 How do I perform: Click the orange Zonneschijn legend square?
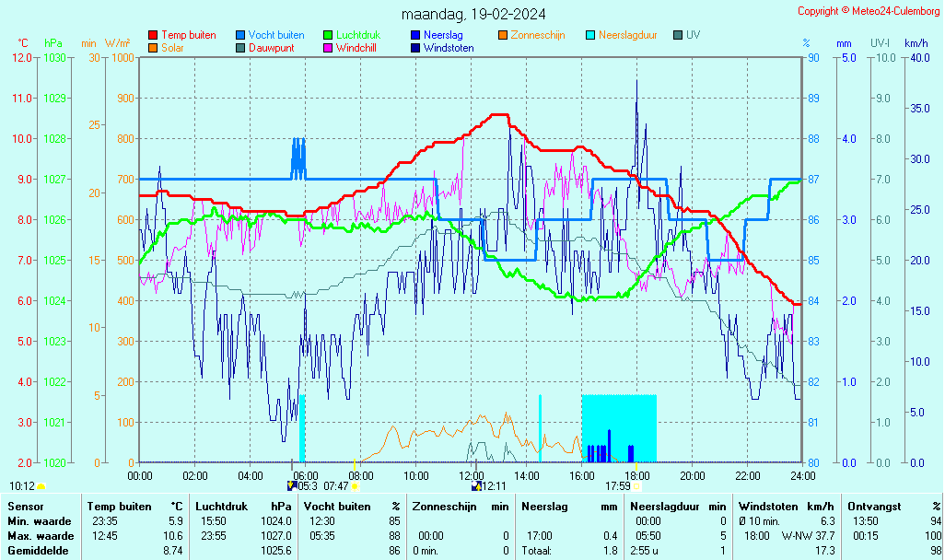point(503,35)
